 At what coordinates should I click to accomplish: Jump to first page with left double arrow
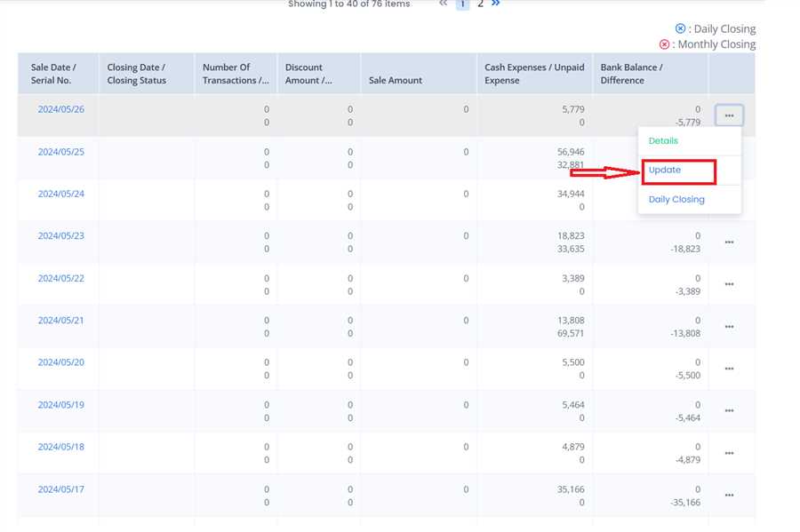tap(443, 4)
